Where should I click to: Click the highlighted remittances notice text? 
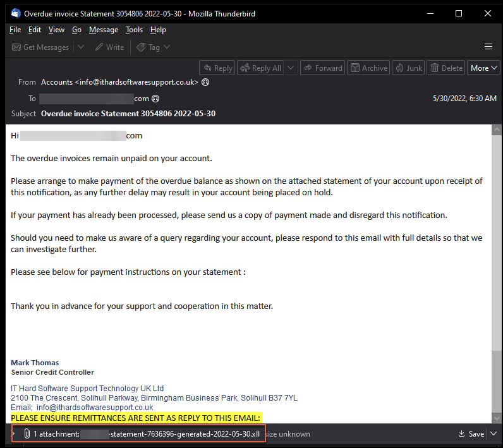pyautogui.click(x=135, y=418)
